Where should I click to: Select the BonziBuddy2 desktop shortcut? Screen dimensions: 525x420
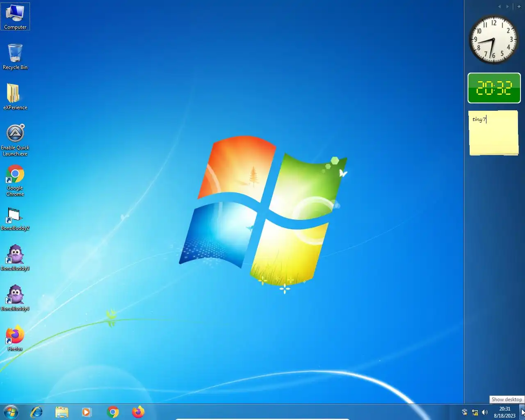15,219
